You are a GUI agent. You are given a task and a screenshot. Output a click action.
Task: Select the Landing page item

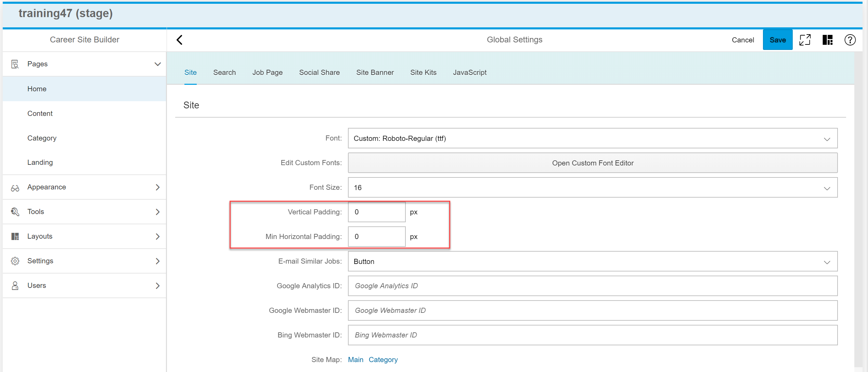(84, 162)
